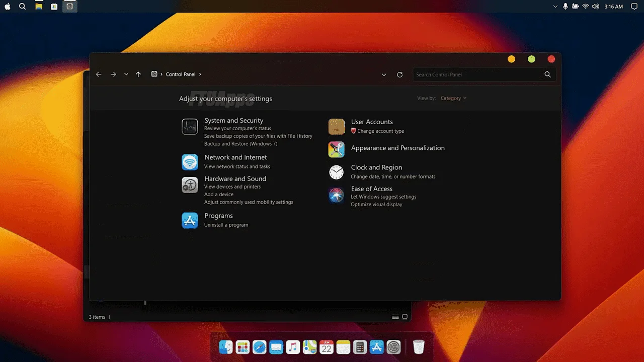Open View devices and printers
This screenshot has width=644, height=362.
[232, 187]
